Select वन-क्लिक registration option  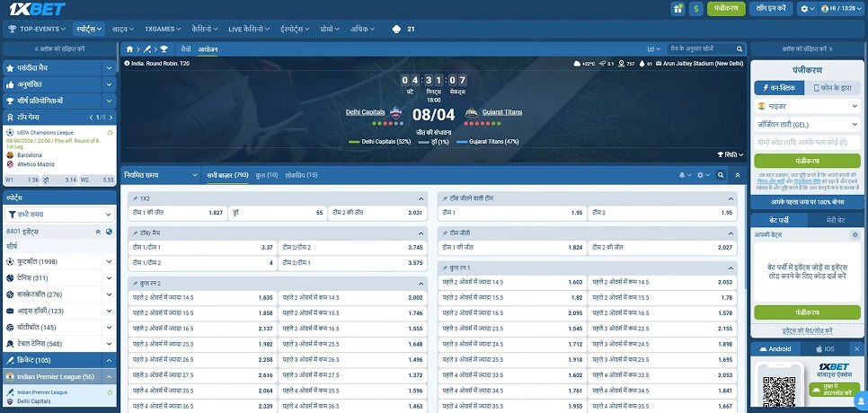pyautogui.click(x=779, y=87)
